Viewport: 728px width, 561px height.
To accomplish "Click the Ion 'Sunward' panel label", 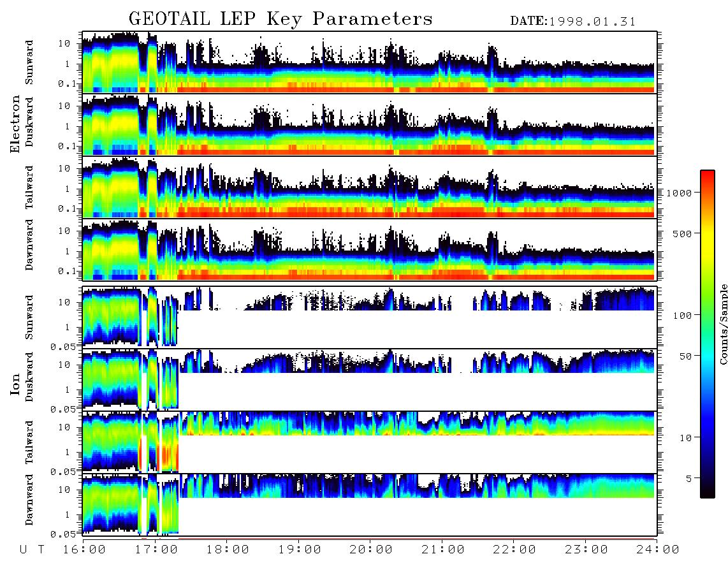I will tap(29, 317).
